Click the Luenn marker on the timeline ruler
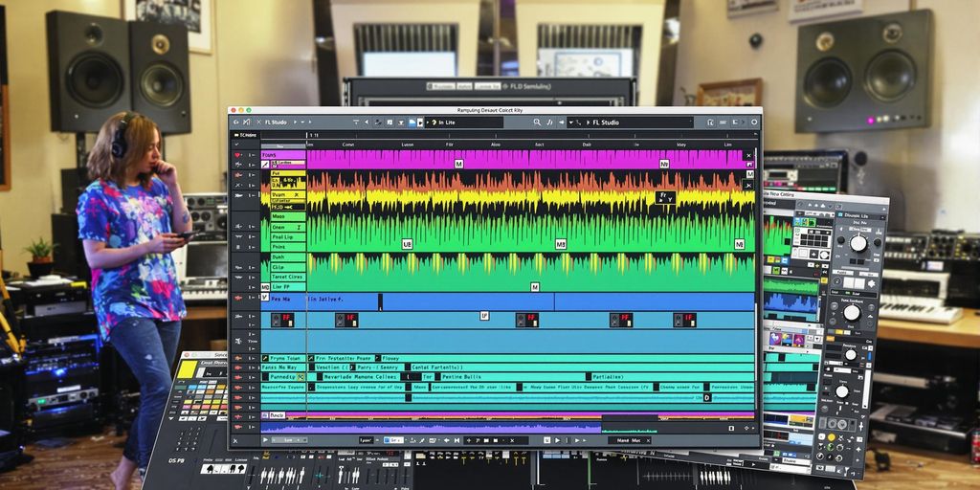Screen dimensions: 980x490 pyautogui.click(x=408, y=145)
